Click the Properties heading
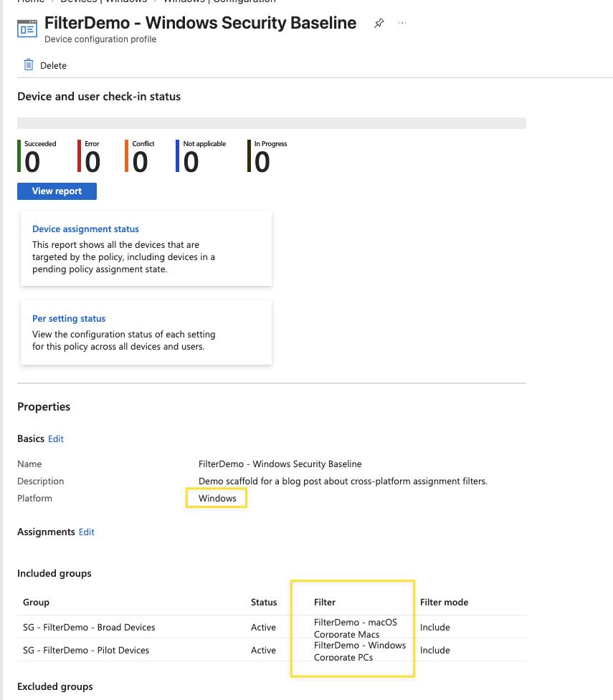Screen dimensions: 613x700 click(x=44, y=407)
